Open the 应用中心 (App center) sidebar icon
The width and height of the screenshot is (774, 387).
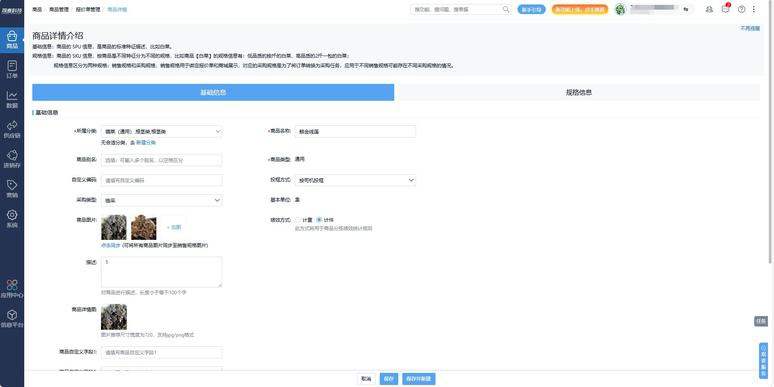coord(12,289)
